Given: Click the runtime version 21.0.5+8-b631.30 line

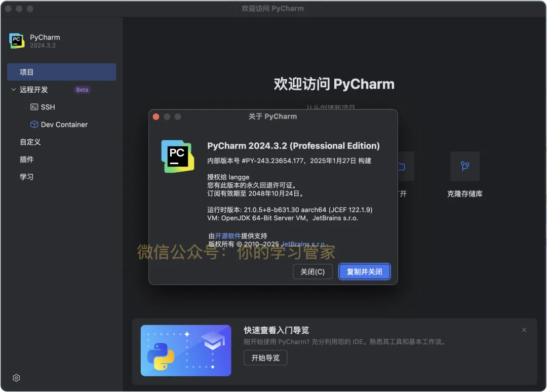Looking at the screenshot, I should (x=290, y=210).
